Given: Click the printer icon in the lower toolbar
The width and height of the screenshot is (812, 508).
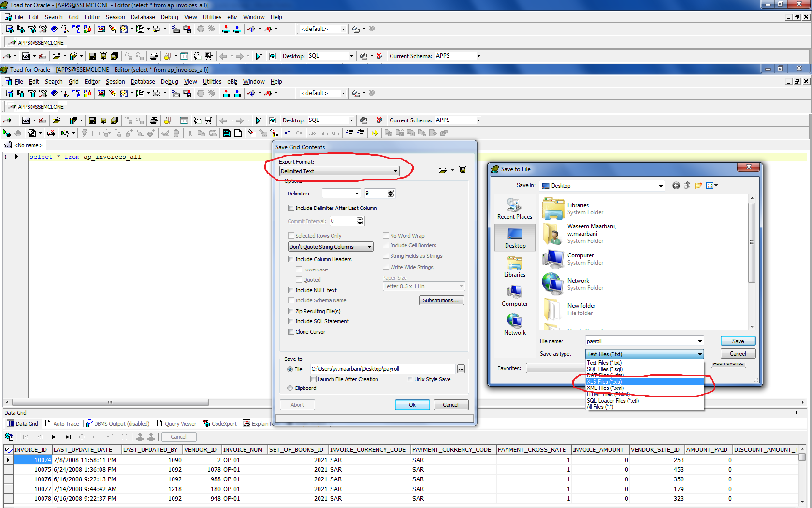Looking at the screenshot, I should click(x=154, y=120).
